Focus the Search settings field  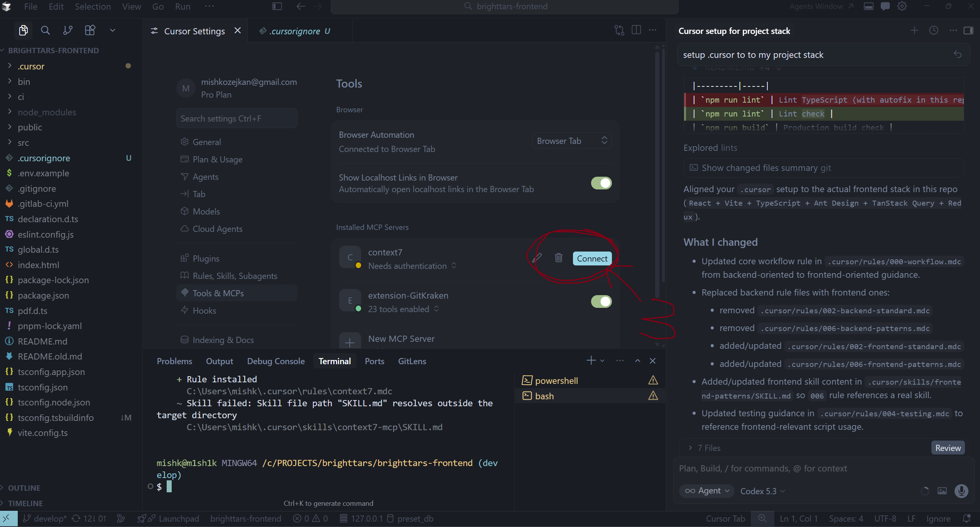(237, 118)
